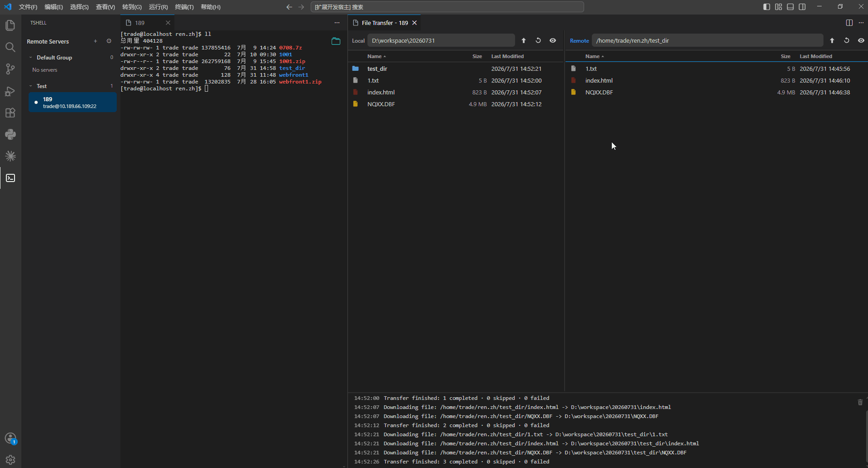Select the File Transfer - 189 tab
This screenshot has height=468, width=868.
click(384, 23)
